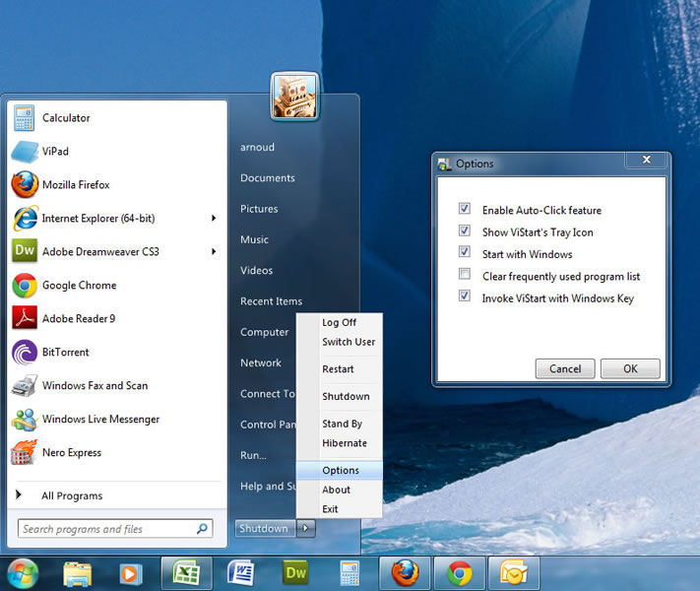700x591 pixels.
Task: Toggle Show ViStart's Tray Icon checkbox
Action: [465, 231]
